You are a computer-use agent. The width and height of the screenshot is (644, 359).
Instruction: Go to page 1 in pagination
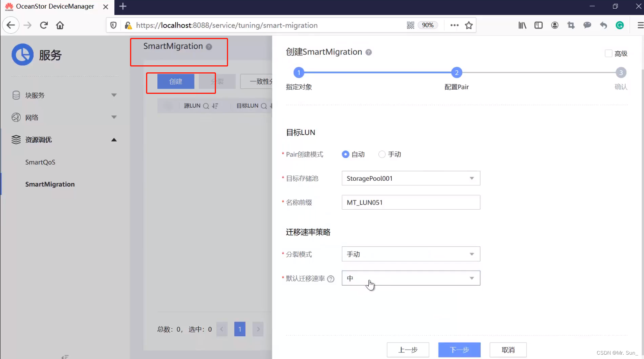[x=240, y=329]
